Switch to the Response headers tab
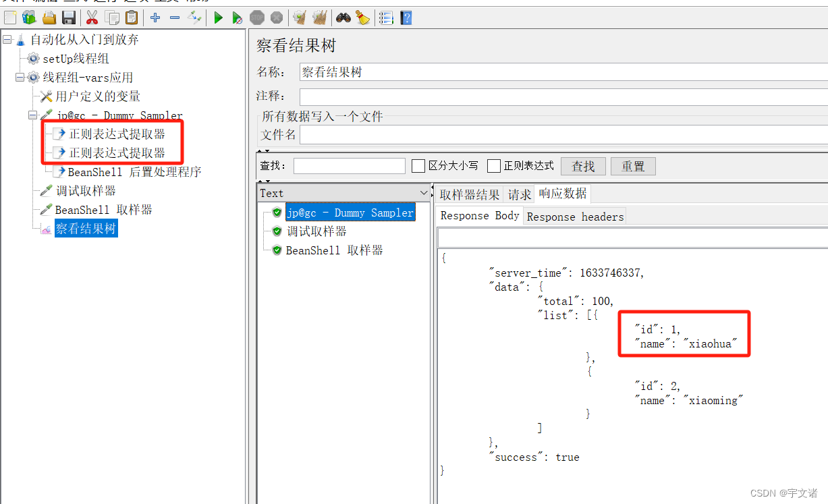The width and height of the screenshot is (828, 504). coord(574,216)
